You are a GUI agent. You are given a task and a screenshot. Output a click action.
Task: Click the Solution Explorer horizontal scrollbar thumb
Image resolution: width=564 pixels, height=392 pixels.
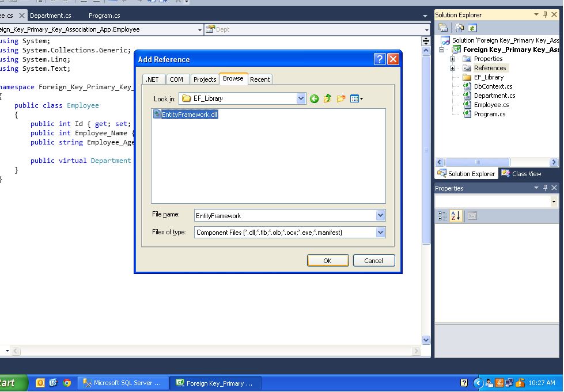(478, 162)
